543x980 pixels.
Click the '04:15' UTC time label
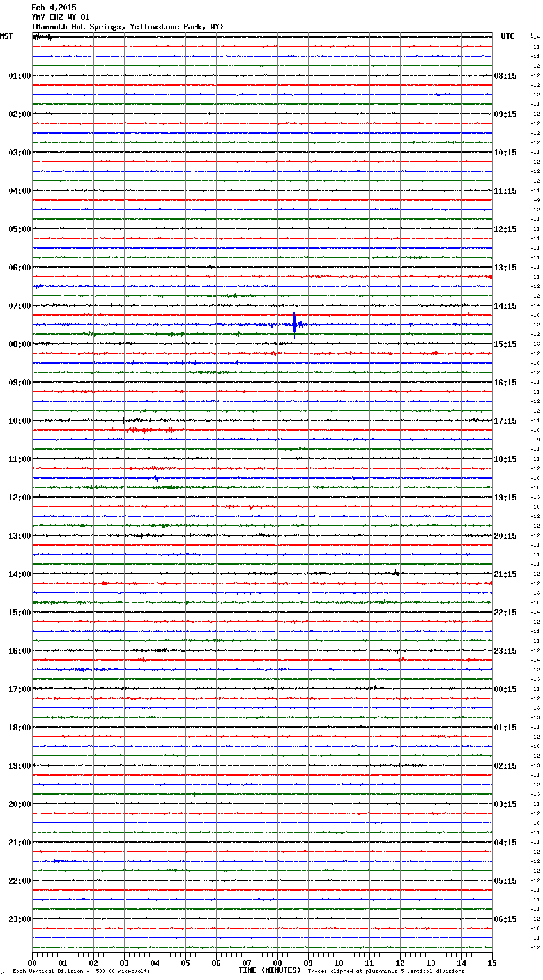[505, 843]
